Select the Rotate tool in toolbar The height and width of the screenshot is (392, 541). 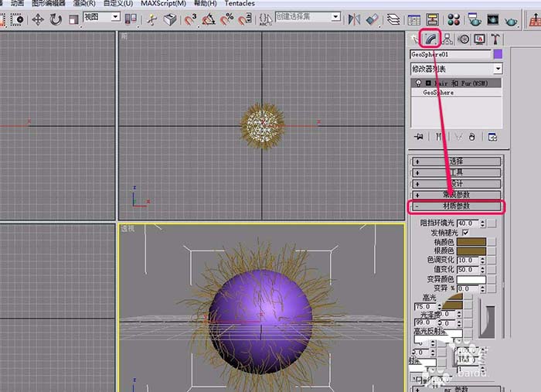[x=56, y=19]
